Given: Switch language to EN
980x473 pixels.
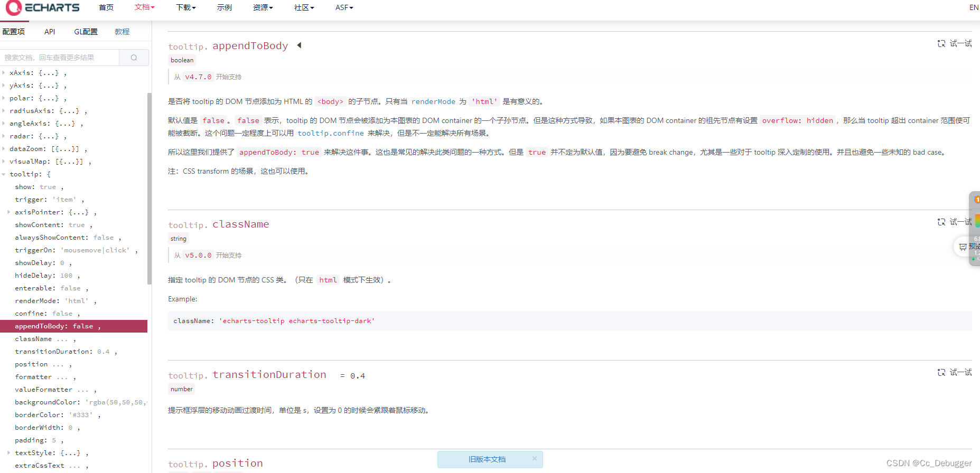Looking at the screenshot, I should (974, 7).
